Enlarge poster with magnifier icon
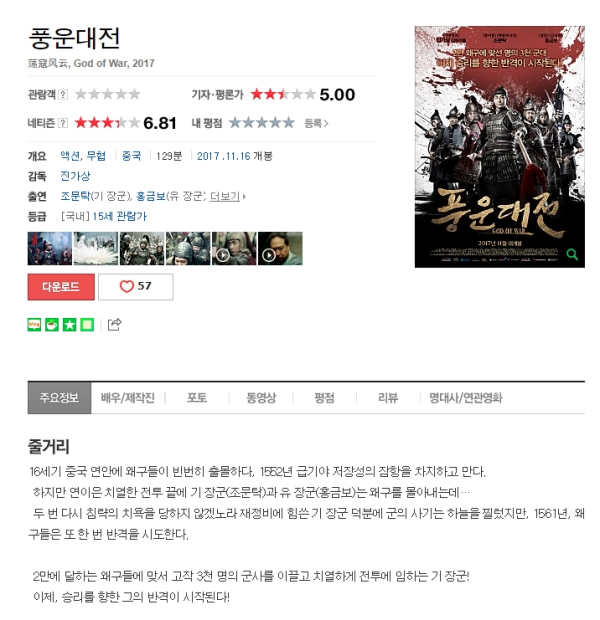This screenshot has height=620, width=600. click(x=572, y=254)
